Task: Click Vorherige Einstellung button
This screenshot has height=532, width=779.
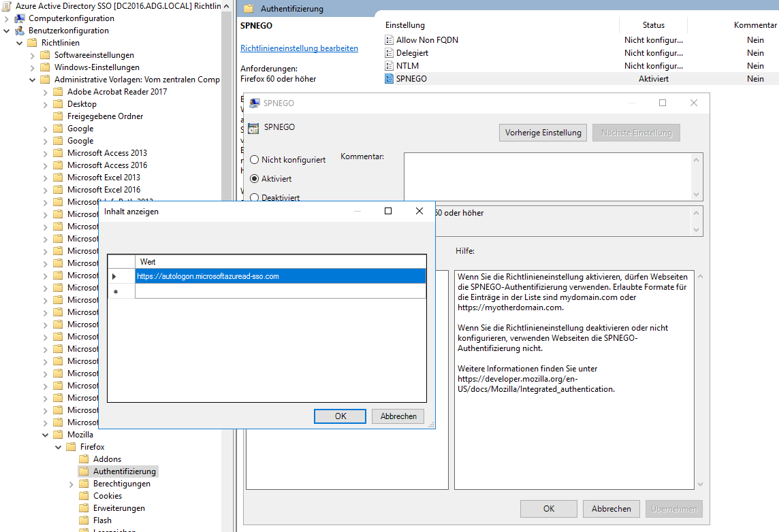Action: coord(543,133)
